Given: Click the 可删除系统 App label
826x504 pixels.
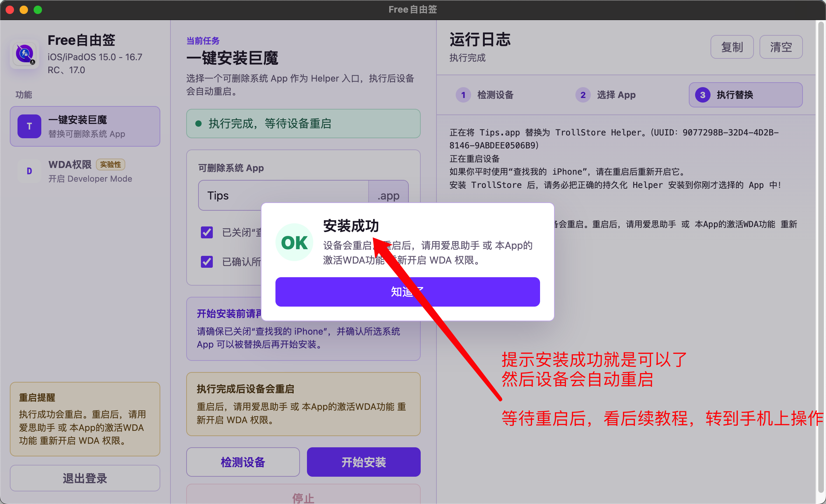Looking at the screenshot, I should [x=231, y=168].
